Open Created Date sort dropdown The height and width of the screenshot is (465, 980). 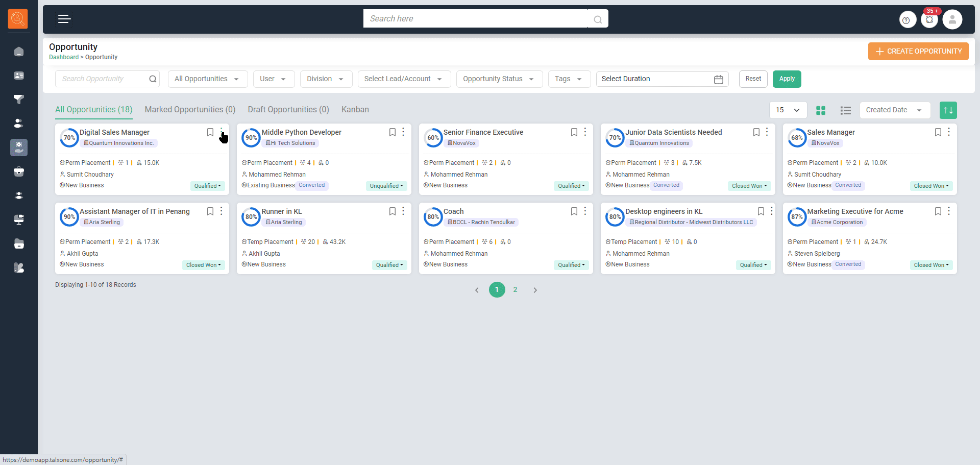point(894,110)
